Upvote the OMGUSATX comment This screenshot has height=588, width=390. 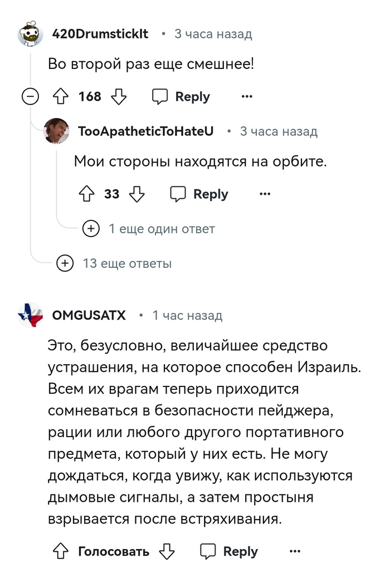coord(60,552)
